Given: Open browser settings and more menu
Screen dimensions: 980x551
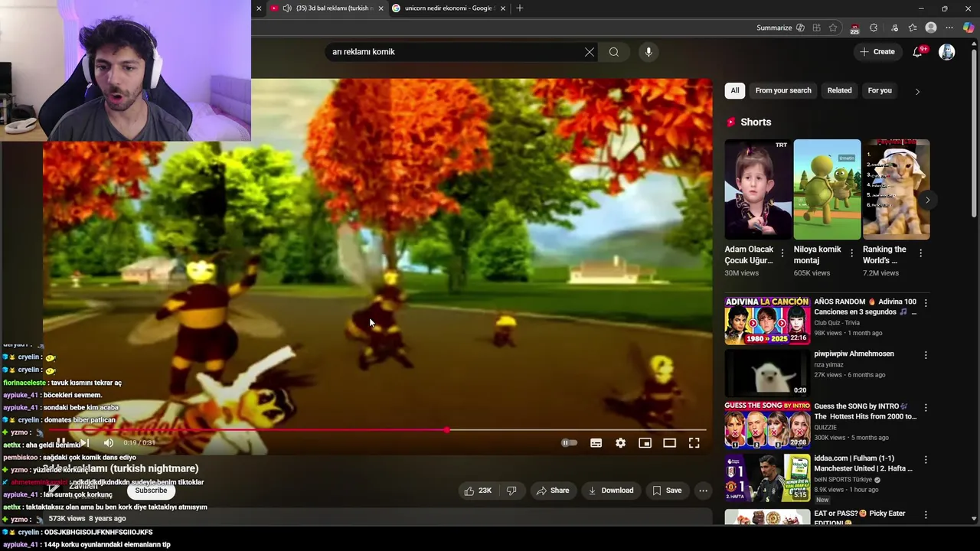Looking at the screenshot, I should [950, 28].
